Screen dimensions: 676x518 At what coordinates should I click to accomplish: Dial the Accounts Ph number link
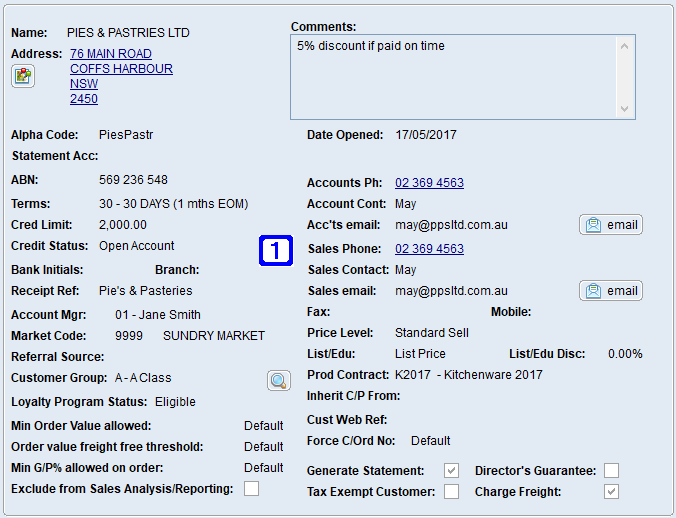tap(429, 183)
